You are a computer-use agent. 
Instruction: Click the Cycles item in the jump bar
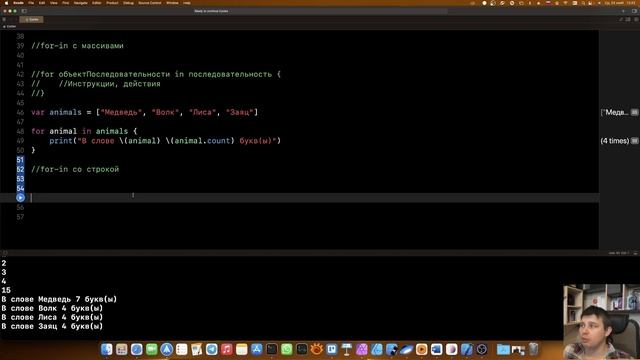pyautogui.click(x=9, y=27)
